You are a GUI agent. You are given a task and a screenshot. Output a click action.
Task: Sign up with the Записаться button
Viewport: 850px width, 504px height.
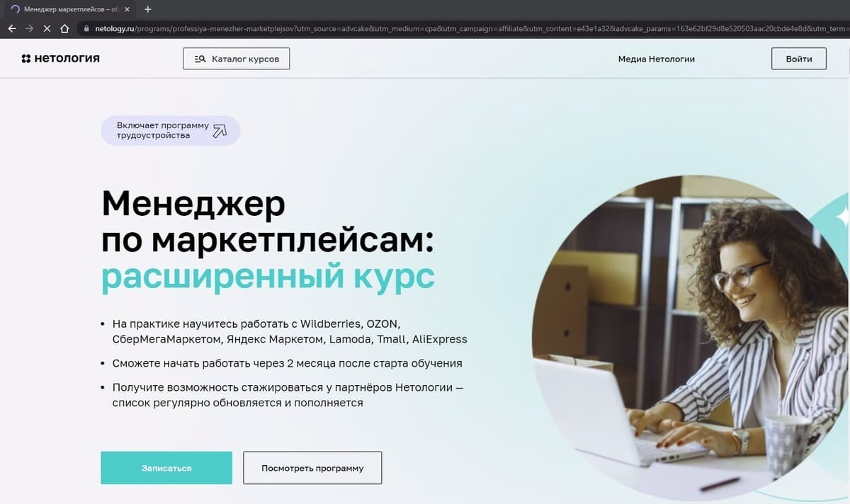(x=166, y=468)
